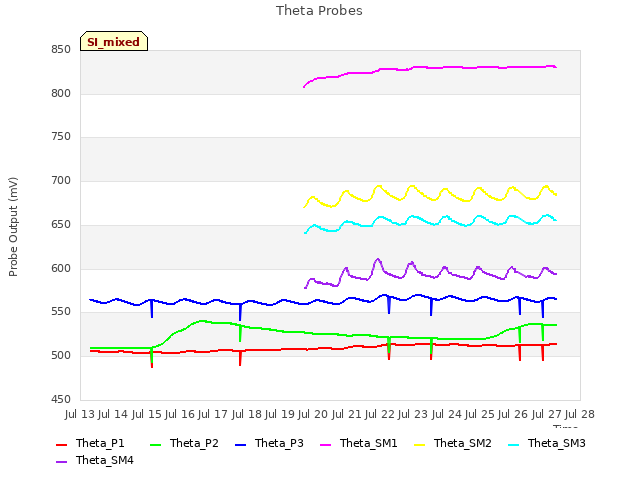This screenshot has height=480, width=640.
Task: Click the 550 y-axis tick label
Action: (61, 312)
